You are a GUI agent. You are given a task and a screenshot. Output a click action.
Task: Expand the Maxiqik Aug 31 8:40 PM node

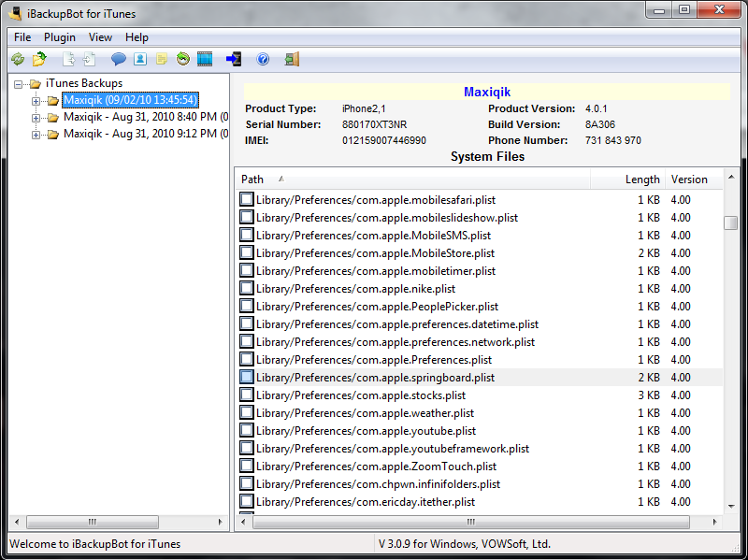[36, 118]
